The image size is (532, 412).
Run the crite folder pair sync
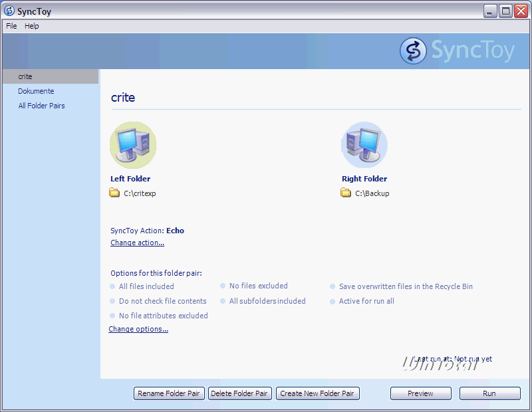pos(489,393)
